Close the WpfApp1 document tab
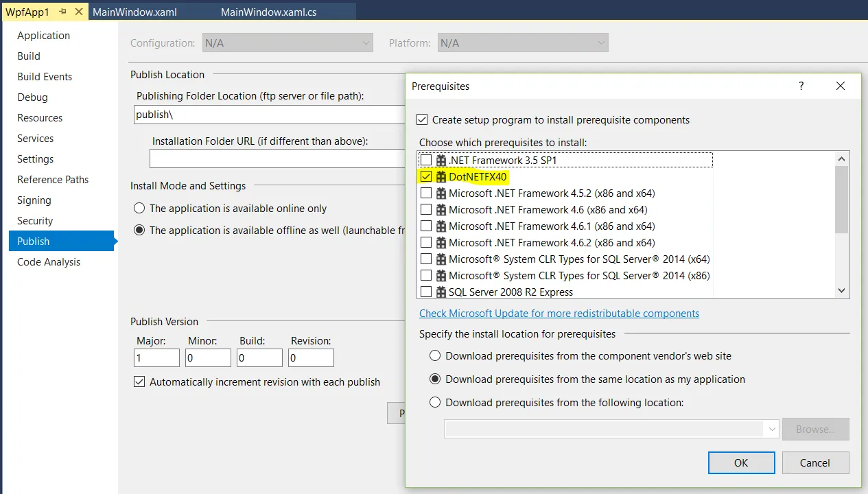 point(79,12)
